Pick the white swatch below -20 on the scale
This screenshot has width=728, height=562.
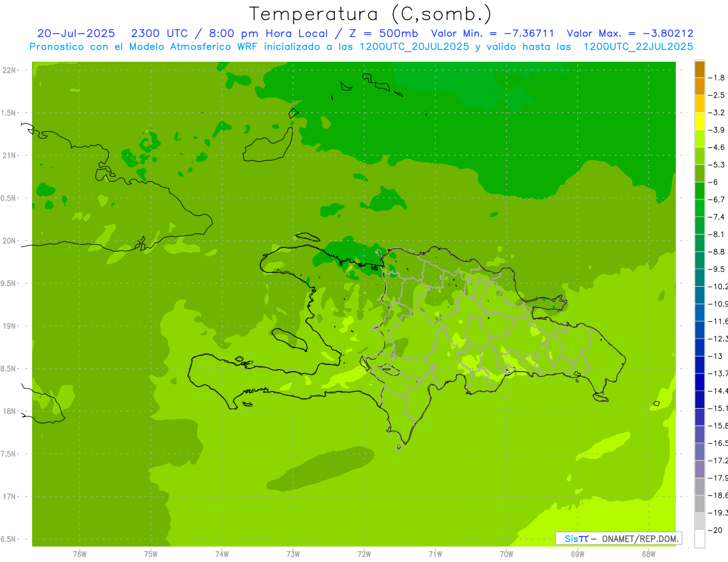pos(699,538)
